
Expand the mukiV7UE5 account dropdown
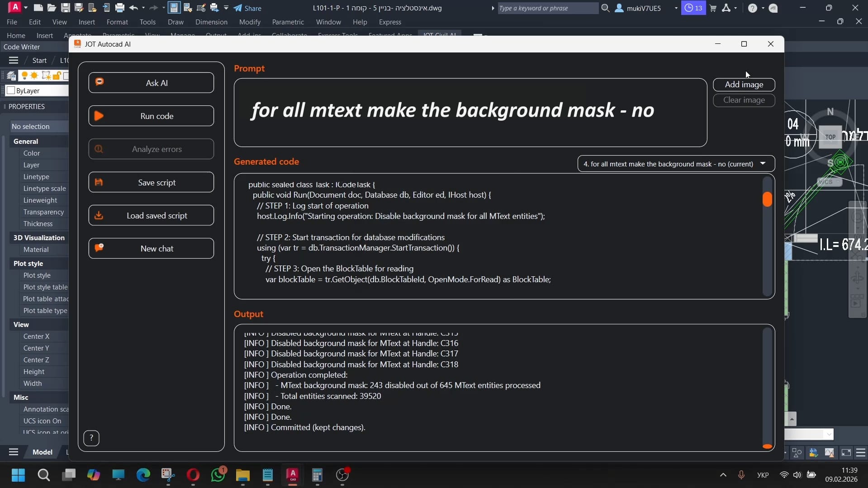[676, 8]
